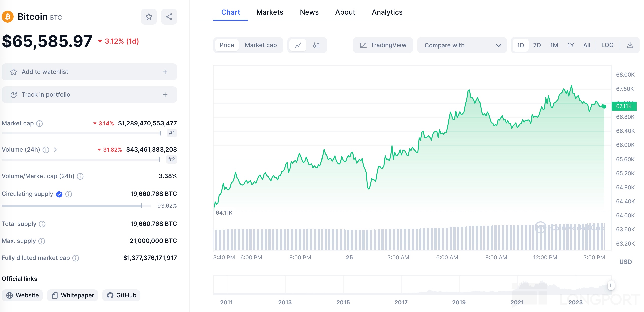Open Max. supply info icon
The height and width of the screenshot is (312, 644).
(x=42, y=241)
